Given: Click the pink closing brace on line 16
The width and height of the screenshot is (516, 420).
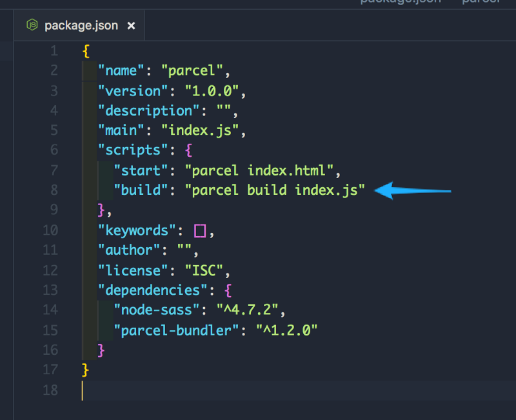Looking at the screenshot, I should pyautogui.click(x=101, y=350).
